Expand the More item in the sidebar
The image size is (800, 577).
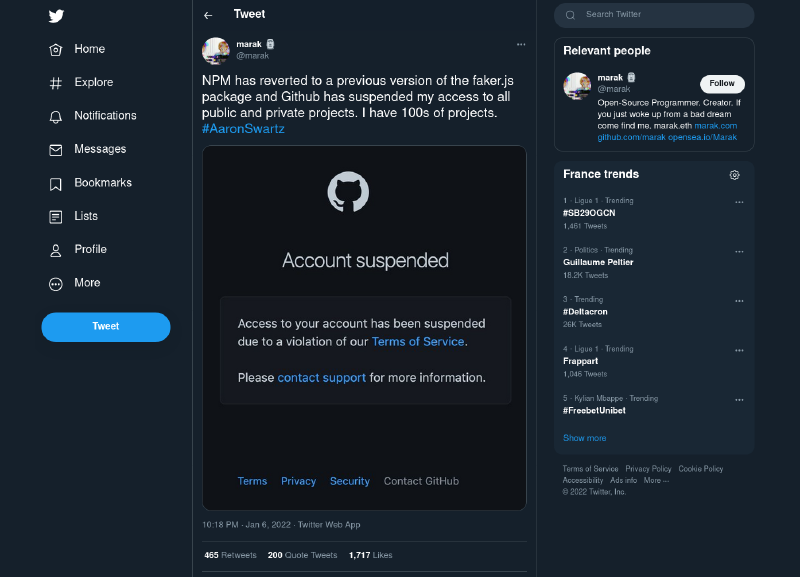[87, 283]
